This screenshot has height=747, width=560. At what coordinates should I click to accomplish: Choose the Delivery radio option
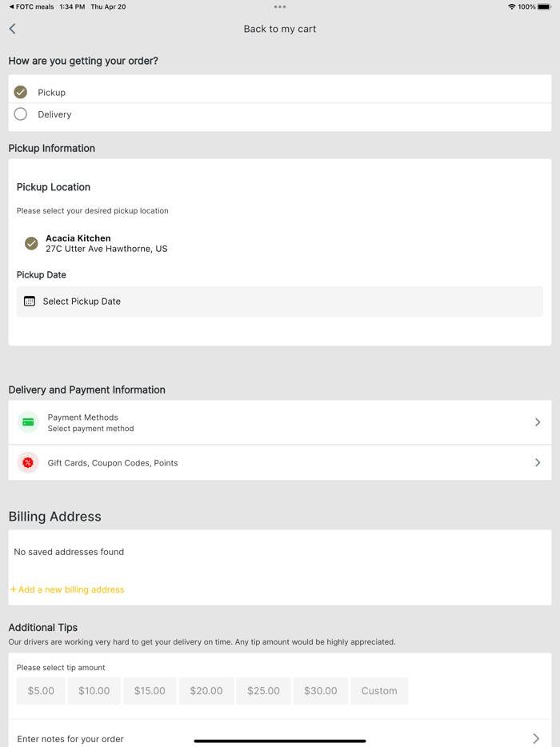click(x=21, y=114)
